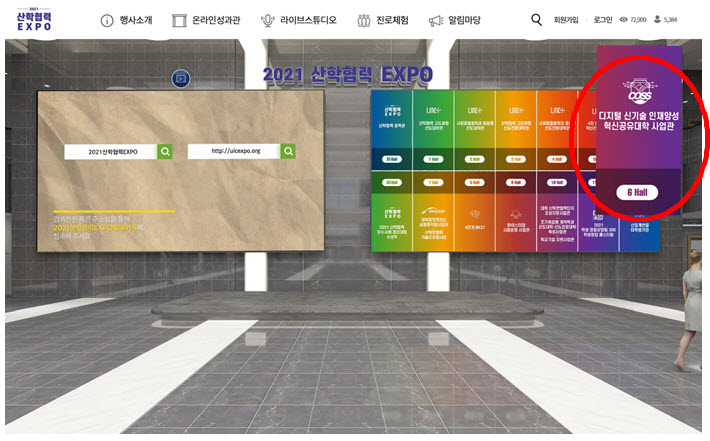
Task: Click the 2021 산학협력 EXPO wall title
Action: (348, 75)
